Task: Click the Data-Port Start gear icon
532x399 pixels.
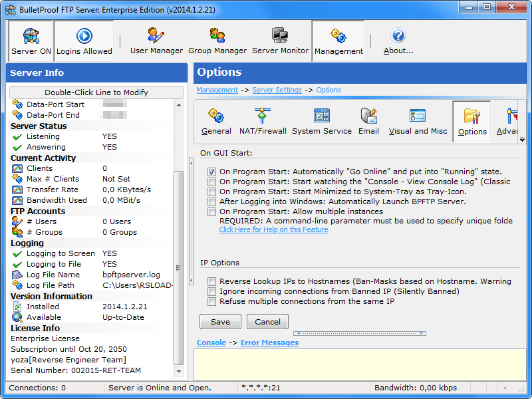Action: tap(17, 104)
